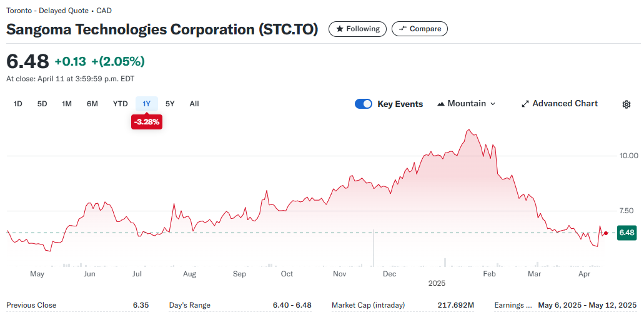
Task: Click the tall volume bar near late November
Action: [374, 248]
